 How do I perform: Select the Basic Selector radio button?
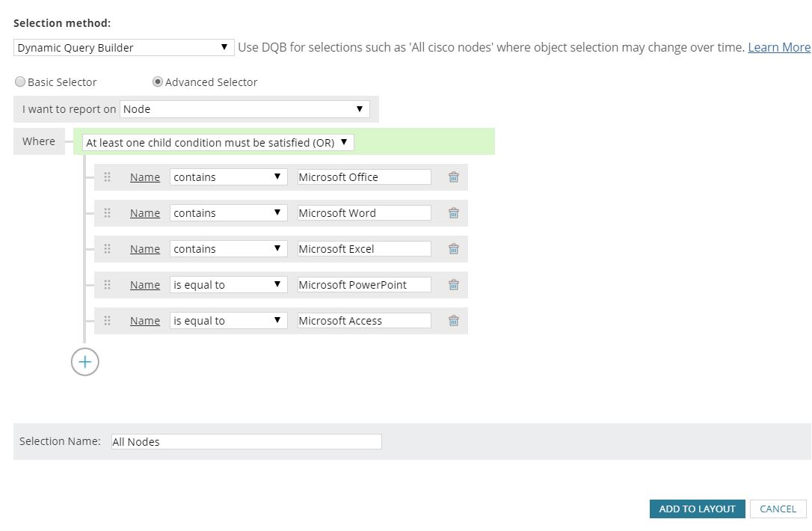[x=20, y=82]
